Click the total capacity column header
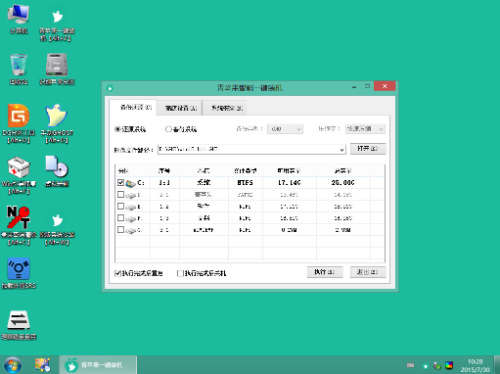 [343, 171]
